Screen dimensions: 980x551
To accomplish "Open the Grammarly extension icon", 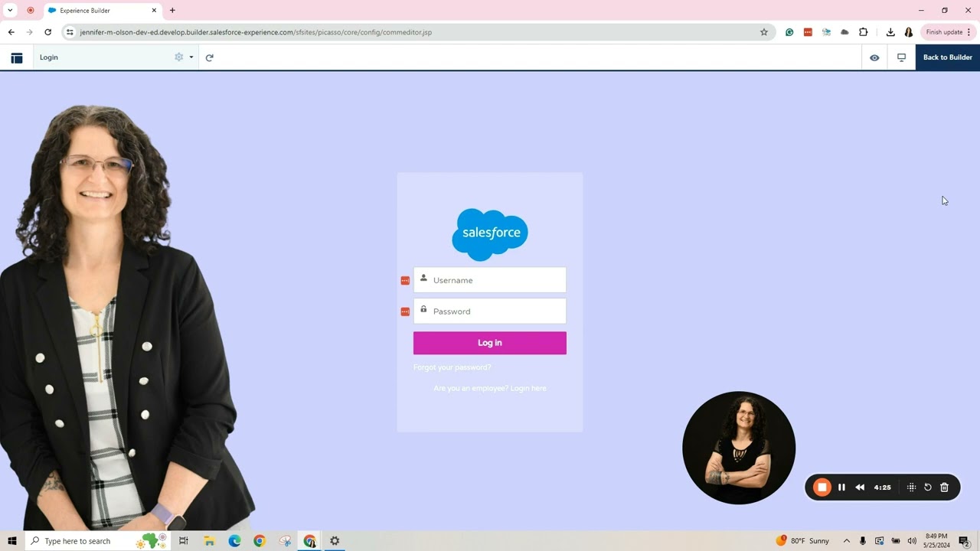I will coord(789,32).
